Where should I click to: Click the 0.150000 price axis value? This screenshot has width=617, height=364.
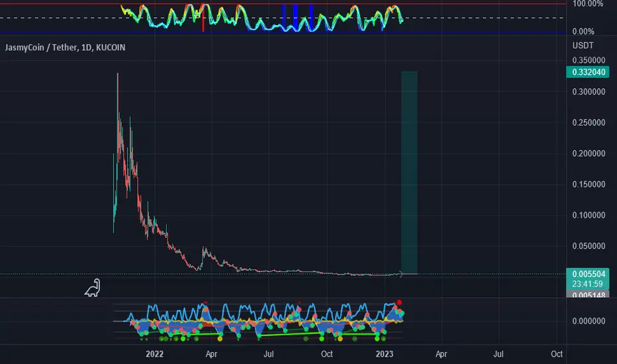point(589,184)
